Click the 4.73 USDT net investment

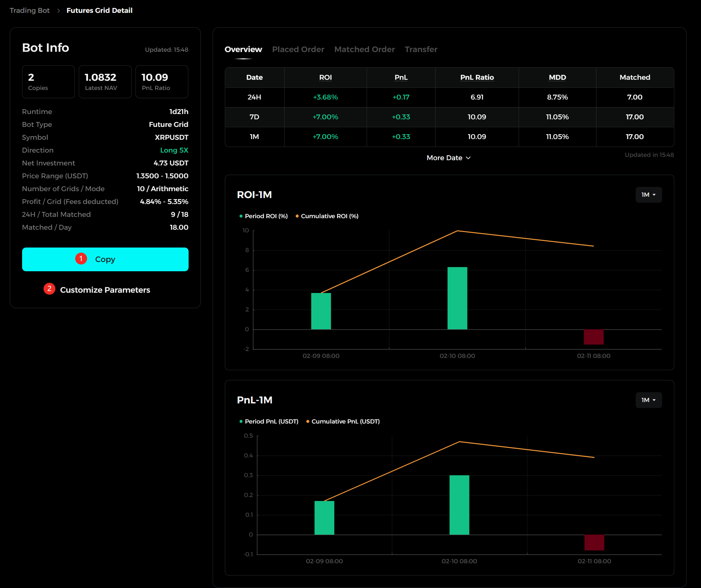171,163
